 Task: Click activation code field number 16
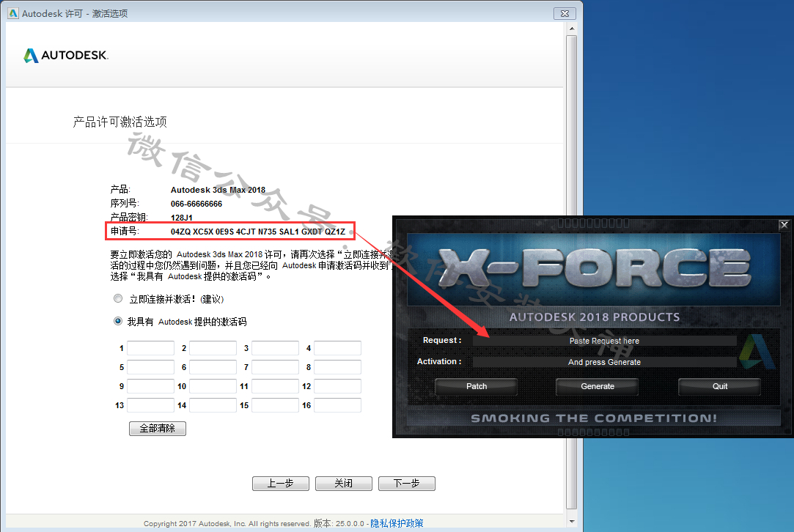click(x=337, y=405)
